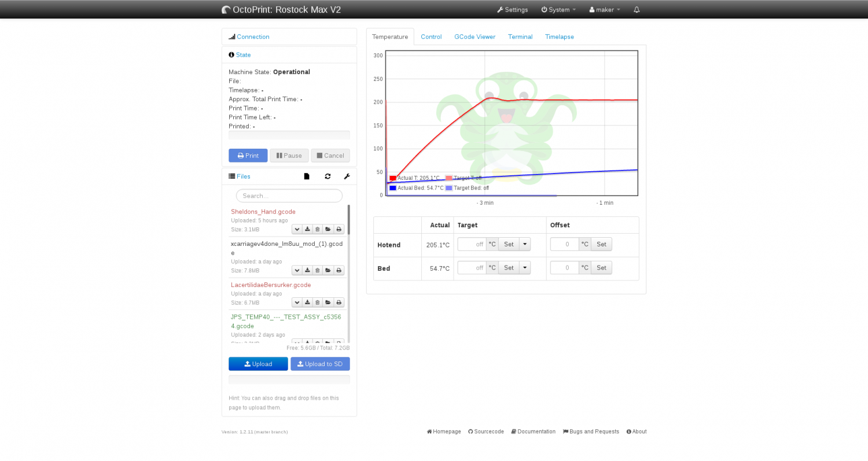Download LacertilidaeBersurker.gcode

[307, 302]
